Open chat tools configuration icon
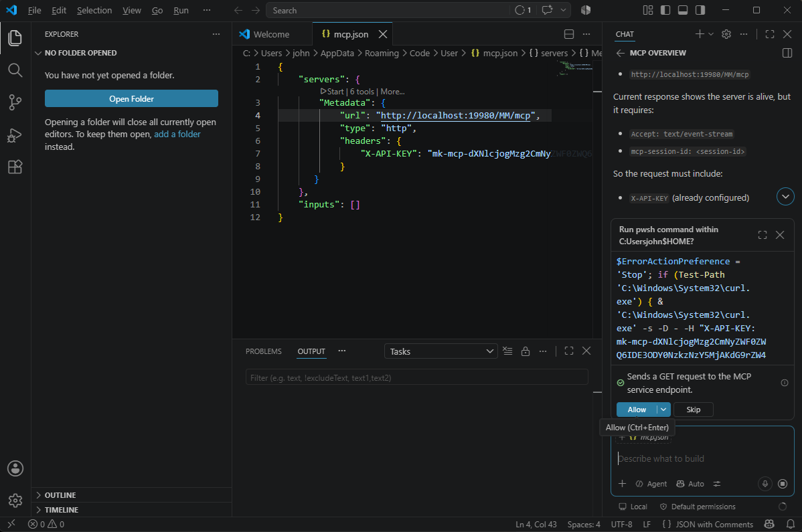Viewport: 802px width, 532px height. pos(717,483)
